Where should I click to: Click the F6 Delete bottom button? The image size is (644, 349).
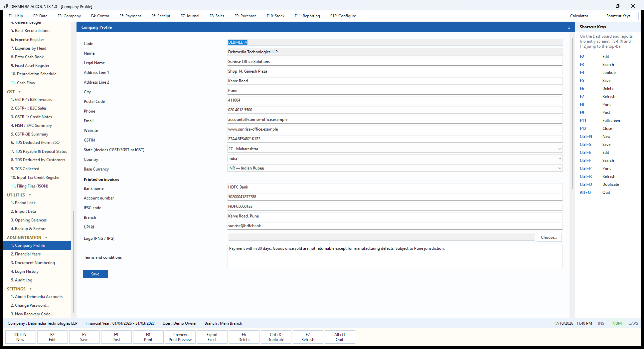(244, 337)
